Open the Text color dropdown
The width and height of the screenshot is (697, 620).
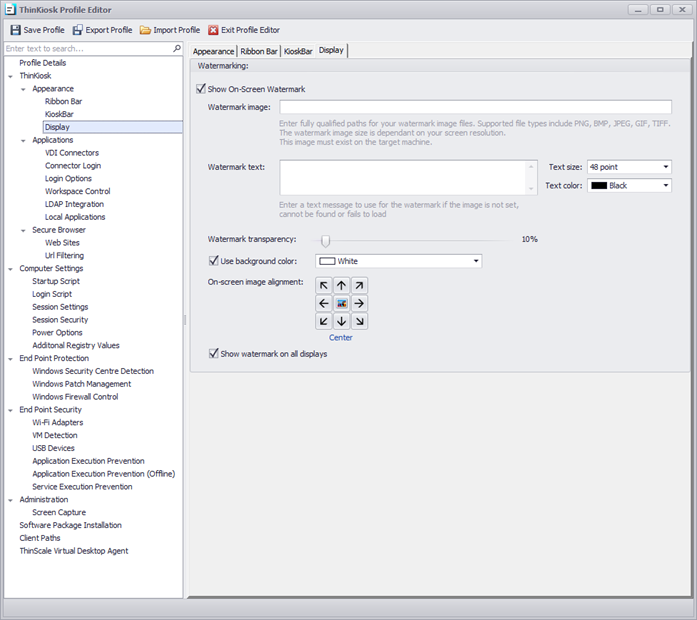click(x=666, y=185)
